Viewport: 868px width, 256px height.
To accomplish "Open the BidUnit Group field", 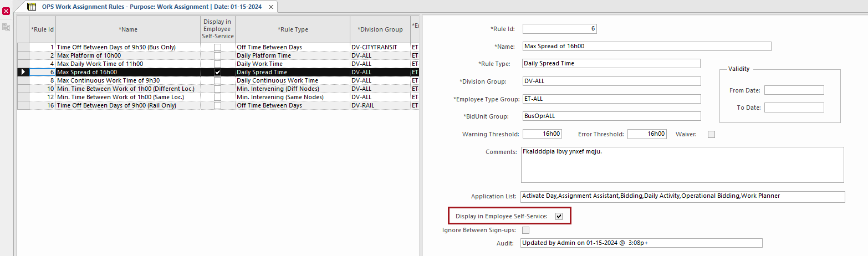I will coord(611,116).
